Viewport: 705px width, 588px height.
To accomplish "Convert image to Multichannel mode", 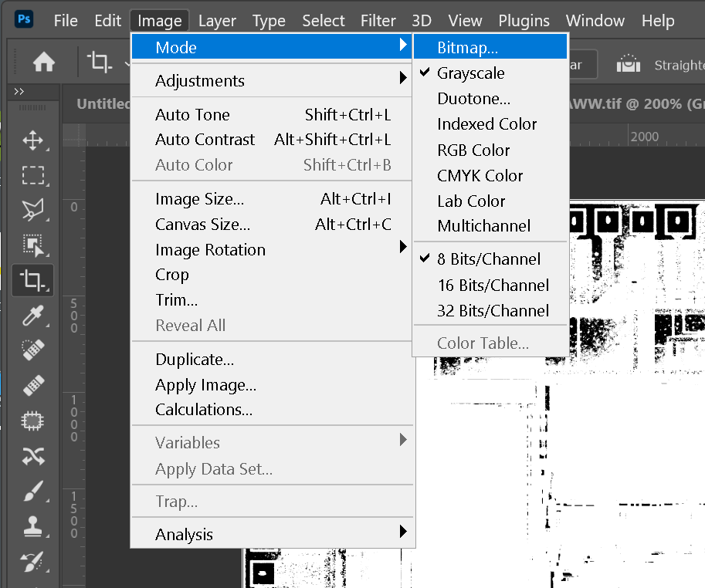I will pos(490,226).
